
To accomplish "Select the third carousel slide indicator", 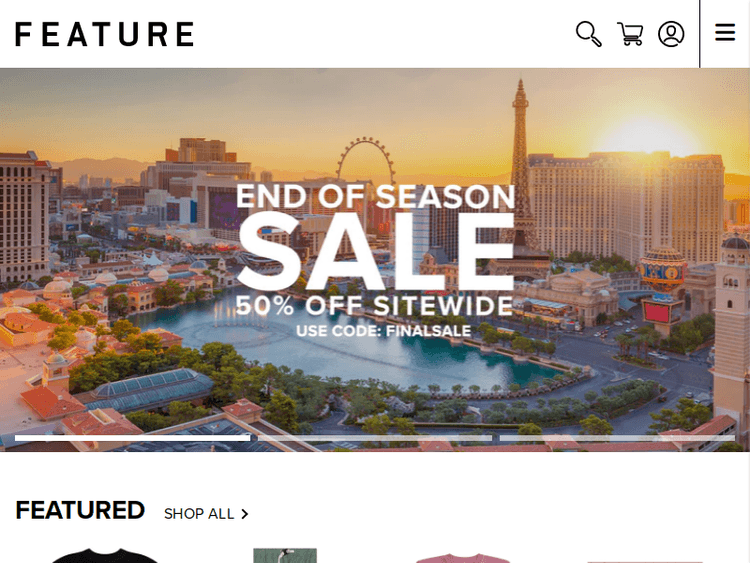I will 618,438.
